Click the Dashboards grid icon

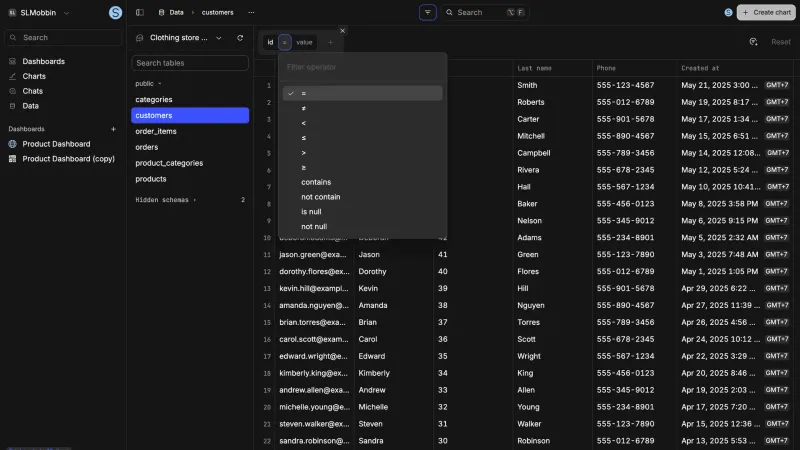tap(12, 61)
